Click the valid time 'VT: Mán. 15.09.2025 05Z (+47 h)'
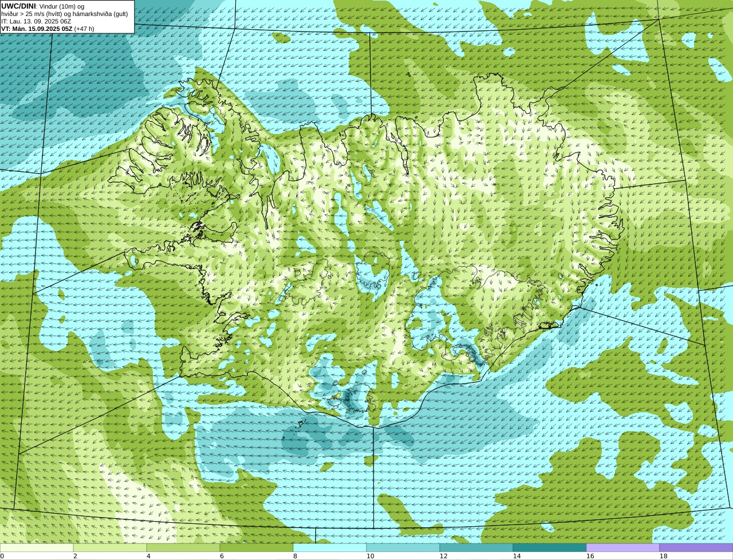 [48, 29]
